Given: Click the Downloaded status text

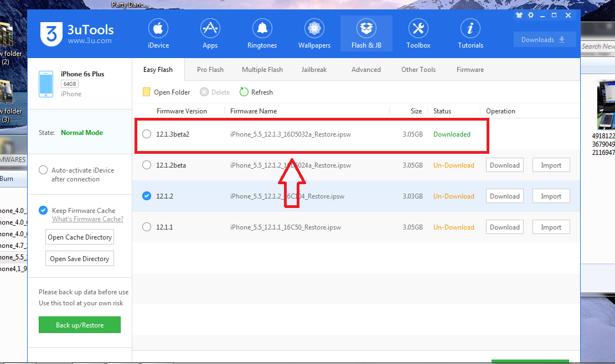Looking at the screenshot, I should pyautogui.click(x=452, y=134).
